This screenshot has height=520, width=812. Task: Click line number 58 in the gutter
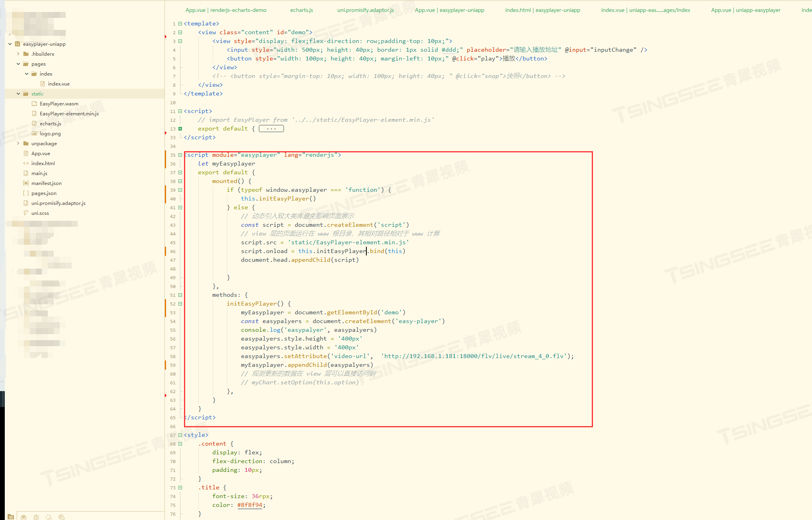coord(173,356)
